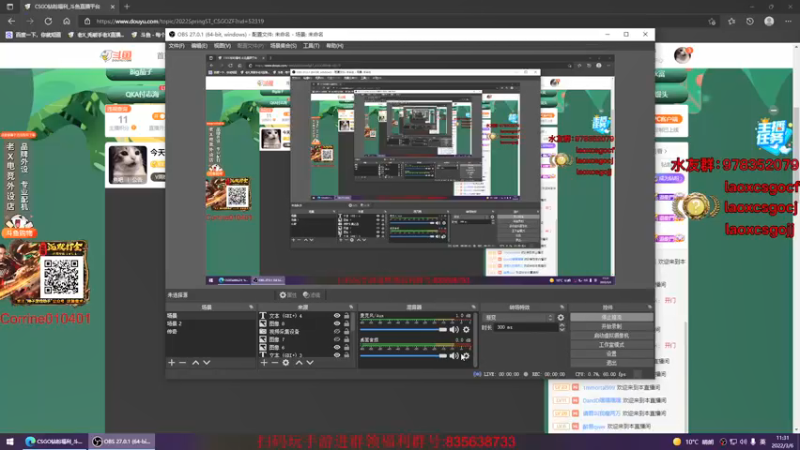
Task: Open the Edge profile avatar
Action: [769, 21]
